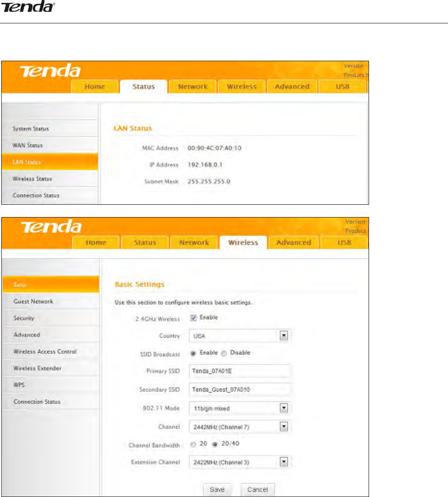Screen dimensions: 448x497
Task: Click the Tenda logo at the page top
Action: pos(28,6)
